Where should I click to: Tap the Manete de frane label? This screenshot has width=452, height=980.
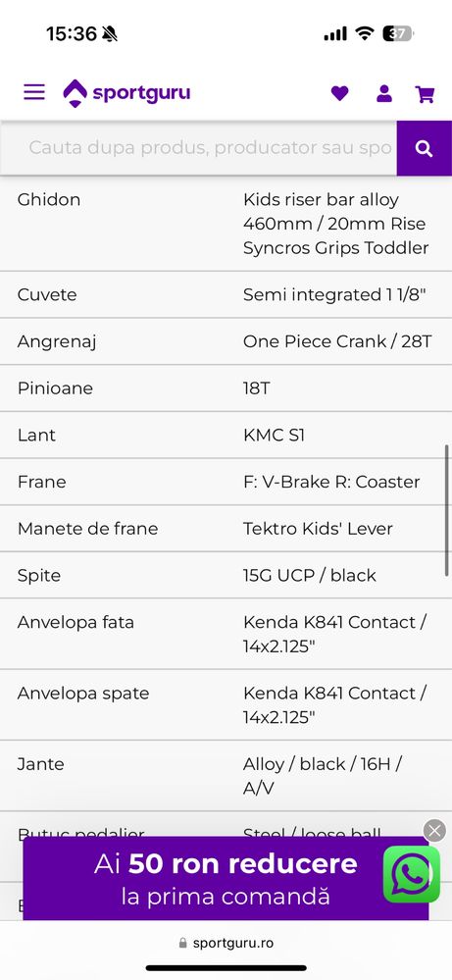(x=87, y=529)
